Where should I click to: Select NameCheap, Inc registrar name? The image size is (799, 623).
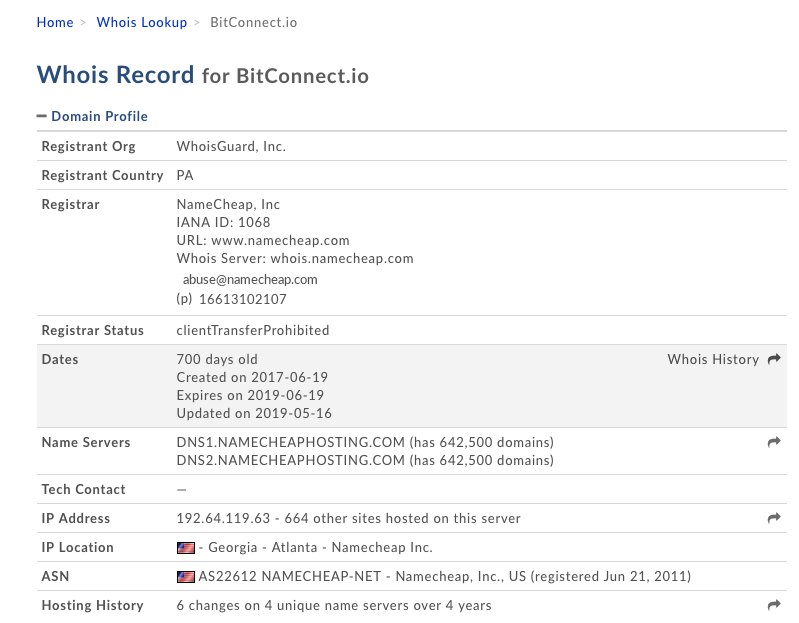pos(228,204)
